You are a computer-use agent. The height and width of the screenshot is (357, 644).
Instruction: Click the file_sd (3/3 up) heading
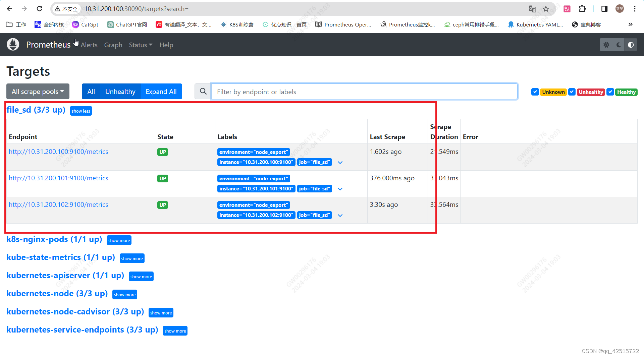click(36, 110)
